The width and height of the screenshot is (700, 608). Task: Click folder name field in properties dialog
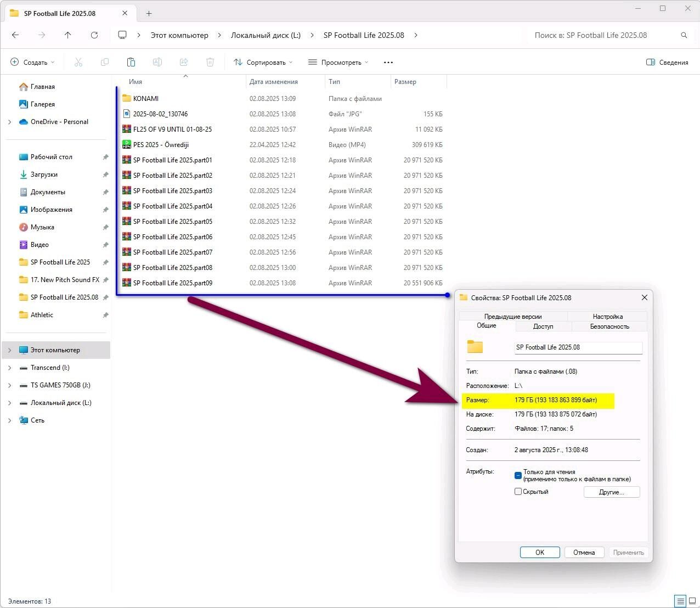click(578, 347)
